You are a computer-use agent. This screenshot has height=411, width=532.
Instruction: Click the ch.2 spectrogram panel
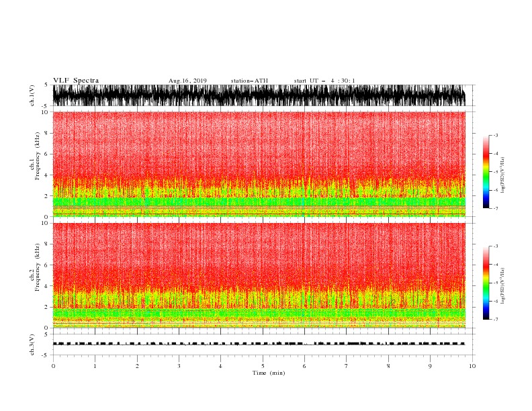click(x=259, y=275)
